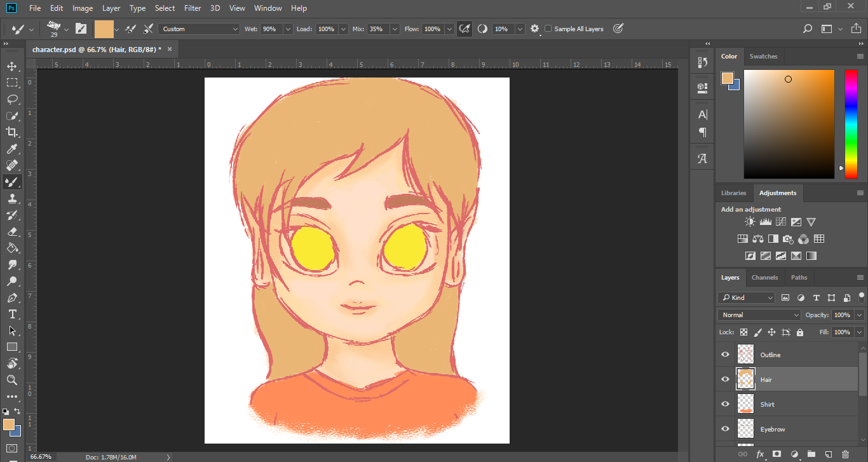The image size is (868, 462).
Task: Open the search icon in options bar
Action: pos(808,29)
